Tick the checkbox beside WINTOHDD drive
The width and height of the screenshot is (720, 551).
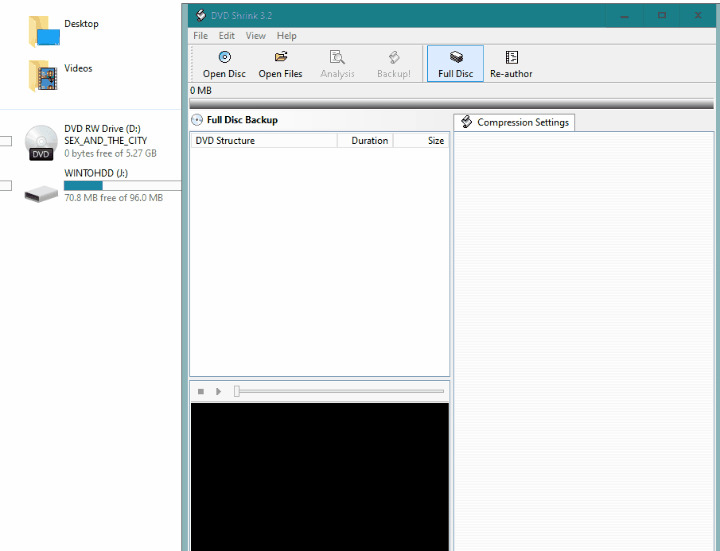point(6,186)
